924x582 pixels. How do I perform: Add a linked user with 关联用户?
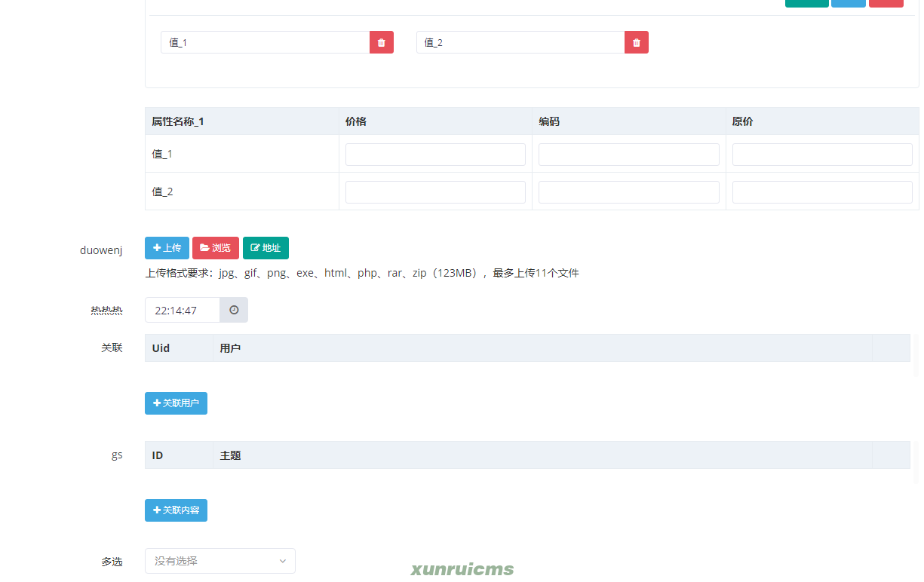click(x=176, y=403)
